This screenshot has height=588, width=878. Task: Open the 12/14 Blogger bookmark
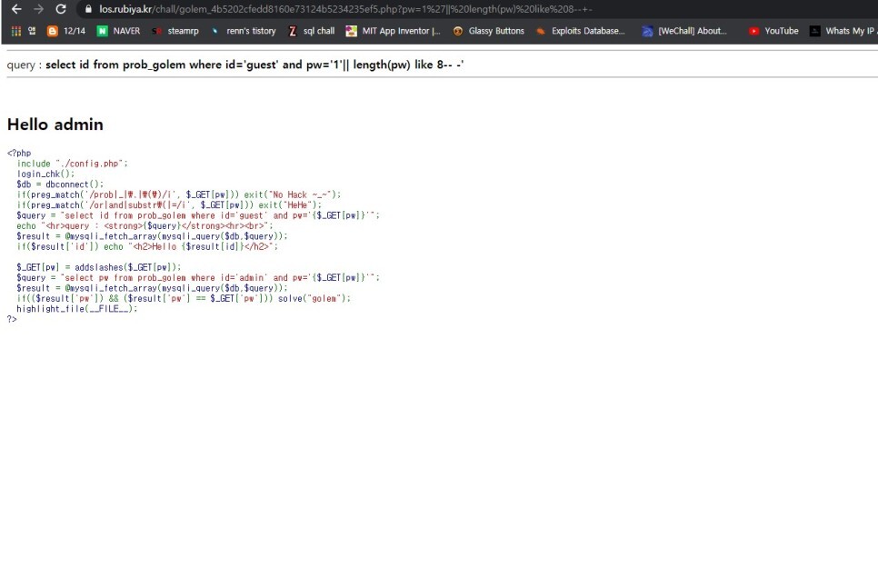66,31
